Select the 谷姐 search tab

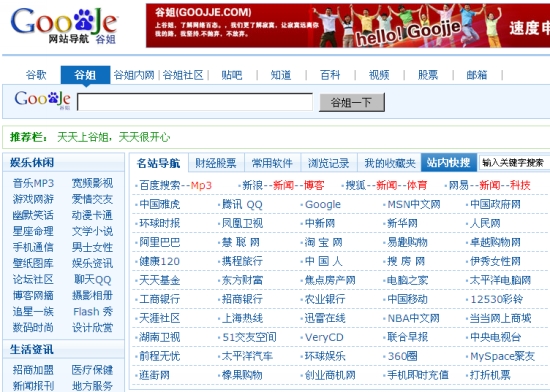point(85,75)
